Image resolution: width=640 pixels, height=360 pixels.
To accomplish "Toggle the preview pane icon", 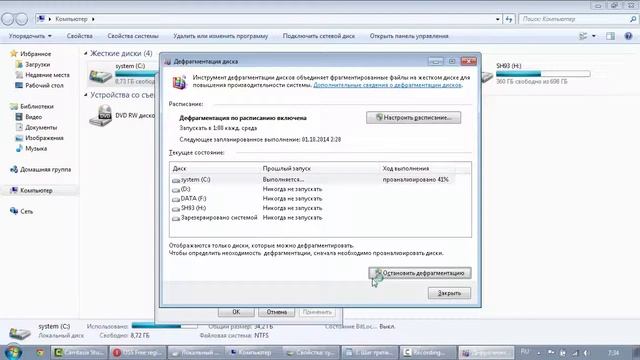I will 610,36.
